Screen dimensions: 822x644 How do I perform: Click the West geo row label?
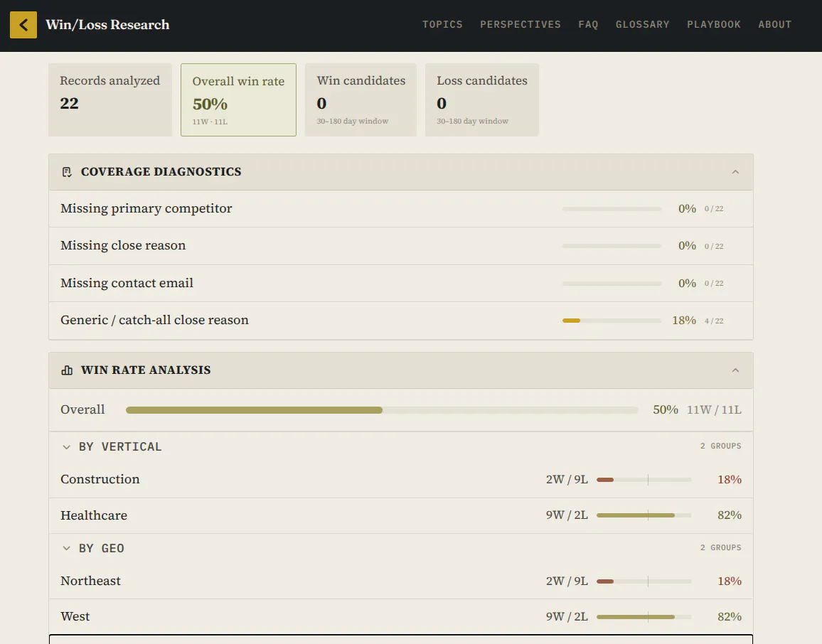(75, 617)
